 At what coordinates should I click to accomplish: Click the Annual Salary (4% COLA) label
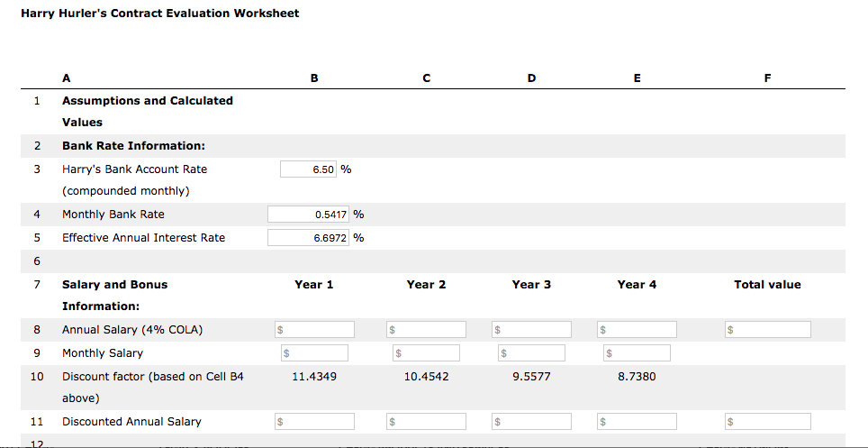(132, 330)
